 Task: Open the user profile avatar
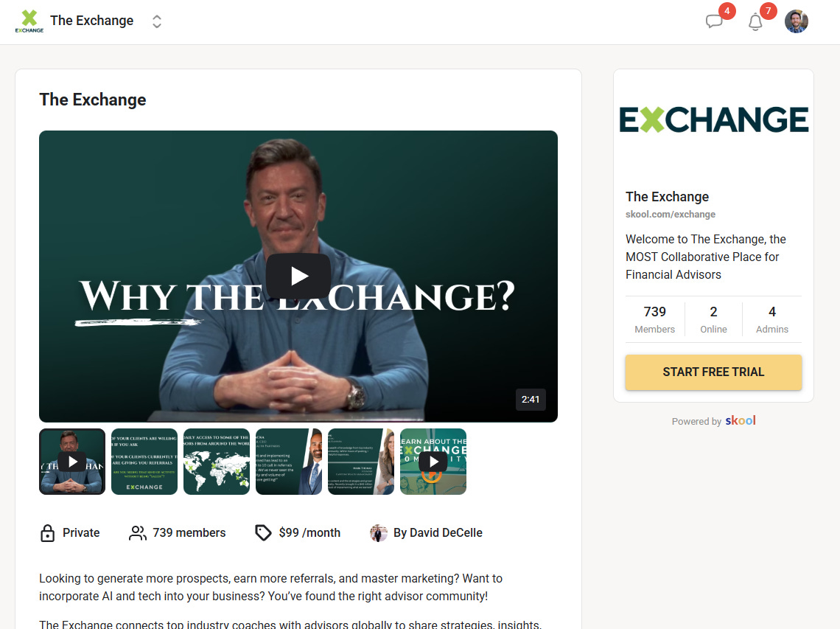tap(796, 21)
